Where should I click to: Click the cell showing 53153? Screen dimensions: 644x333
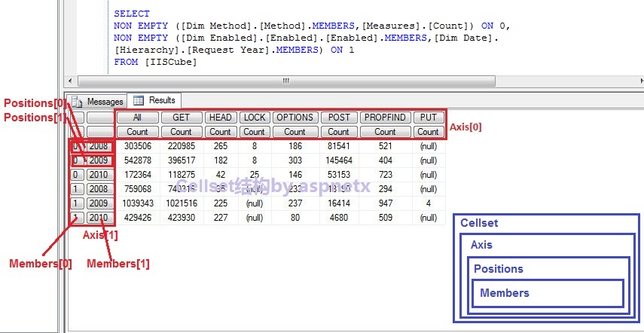tap(338, 175)
